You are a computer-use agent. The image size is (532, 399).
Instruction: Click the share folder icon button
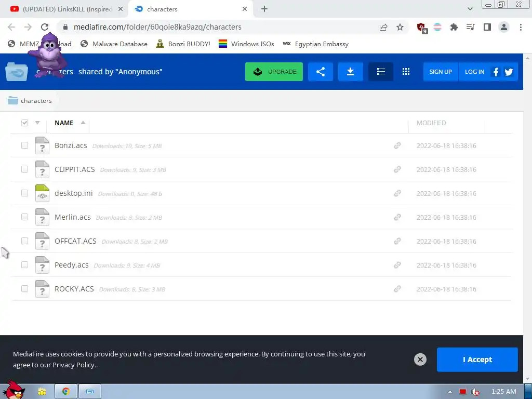tap(320, 72)
